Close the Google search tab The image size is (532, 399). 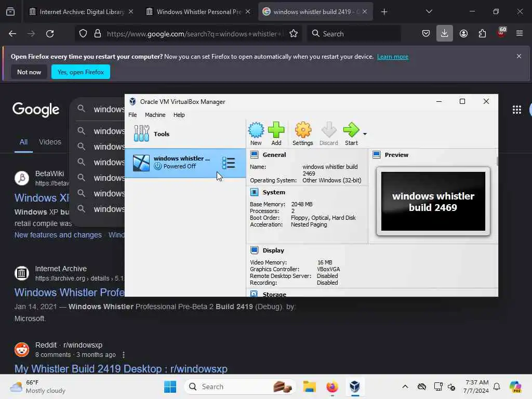pyautogui.click(x=365, y=11)
